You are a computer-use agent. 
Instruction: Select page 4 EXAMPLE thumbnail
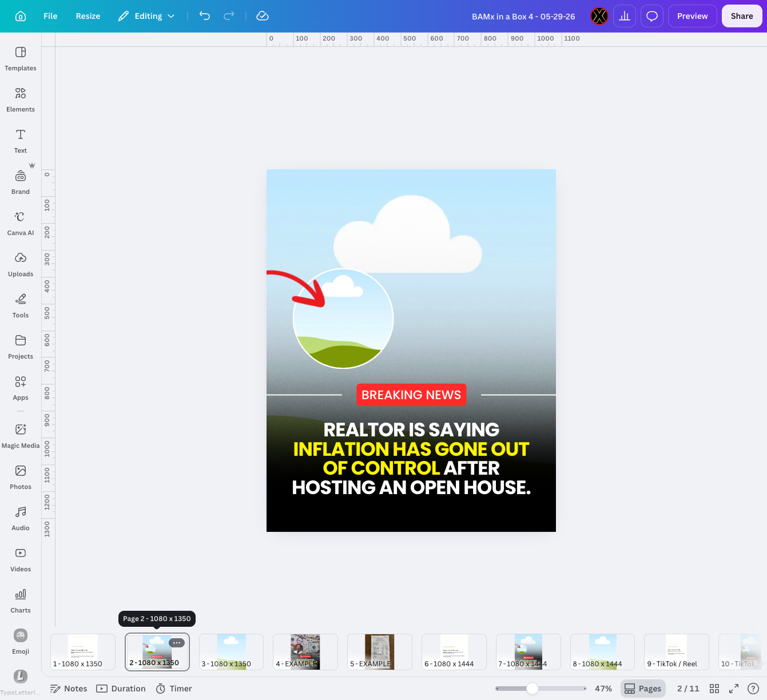pyautogui.click(x=305, y=652)
